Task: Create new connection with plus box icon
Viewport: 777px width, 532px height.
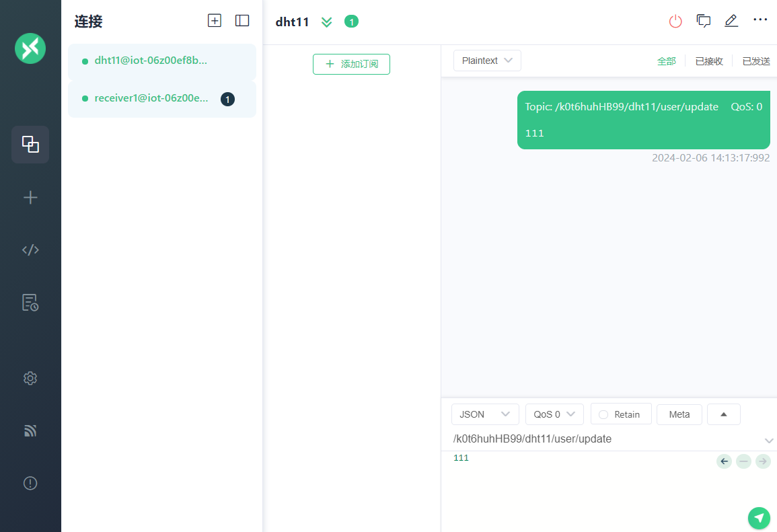Action: [x=215, y=21]
